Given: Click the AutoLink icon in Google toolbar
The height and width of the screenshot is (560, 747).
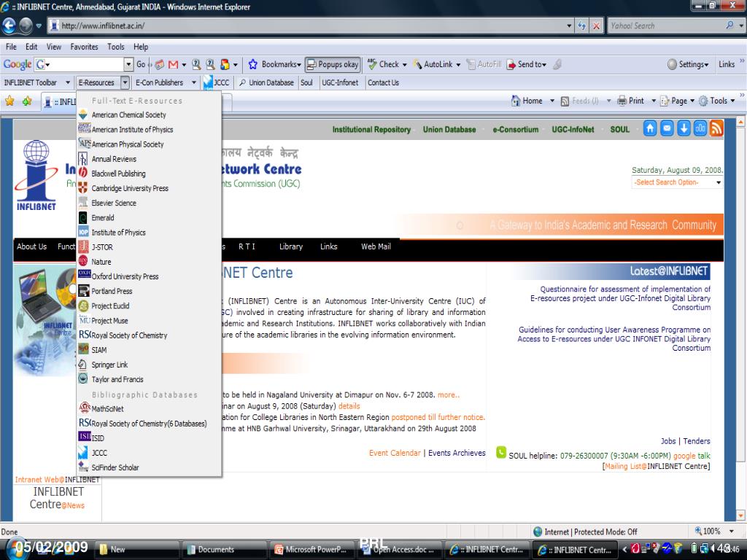Looking at the screenshot, I should point(417,64).
